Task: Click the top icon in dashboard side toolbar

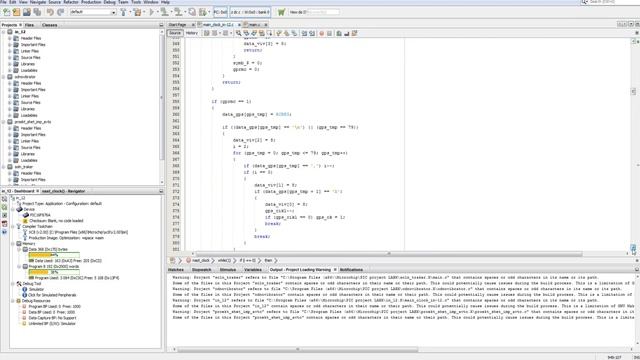Action: click(4, 199)
